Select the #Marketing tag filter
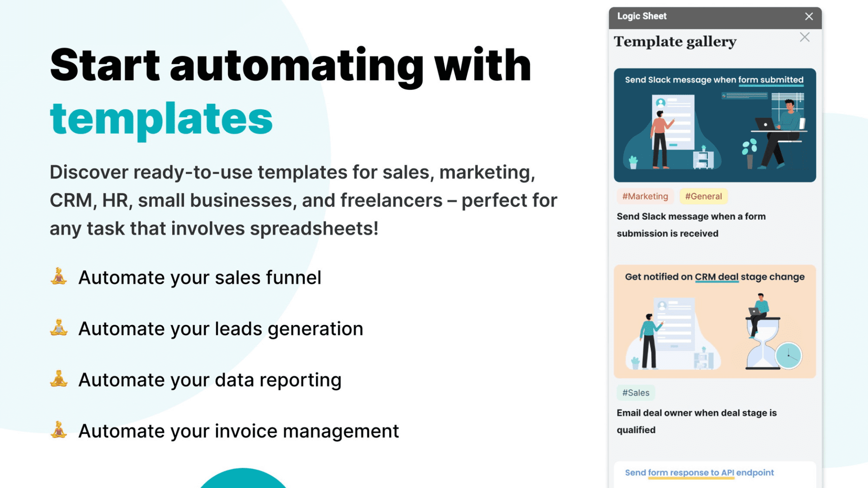 click(x=646, y=196)
